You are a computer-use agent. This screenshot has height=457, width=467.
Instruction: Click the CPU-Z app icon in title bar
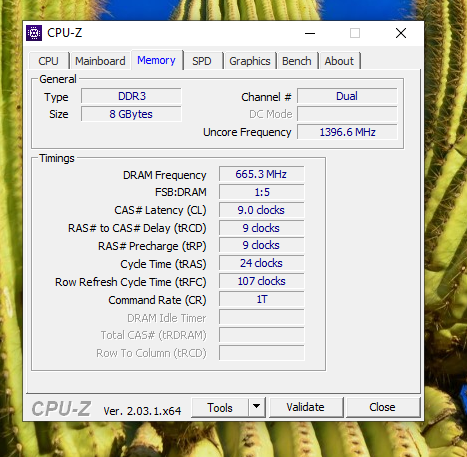(34, 33)
